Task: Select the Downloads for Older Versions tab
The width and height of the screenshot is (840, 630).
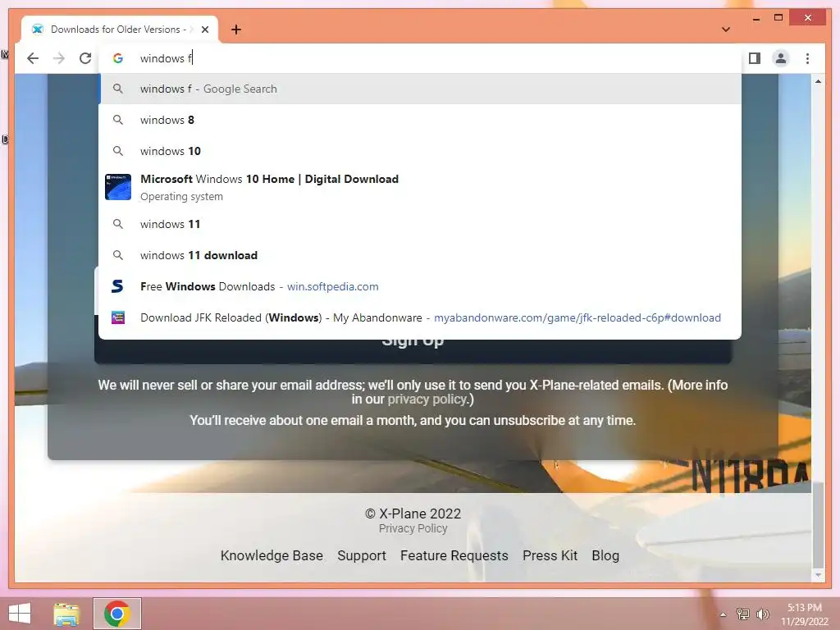Action: click(x=120, y=30)
